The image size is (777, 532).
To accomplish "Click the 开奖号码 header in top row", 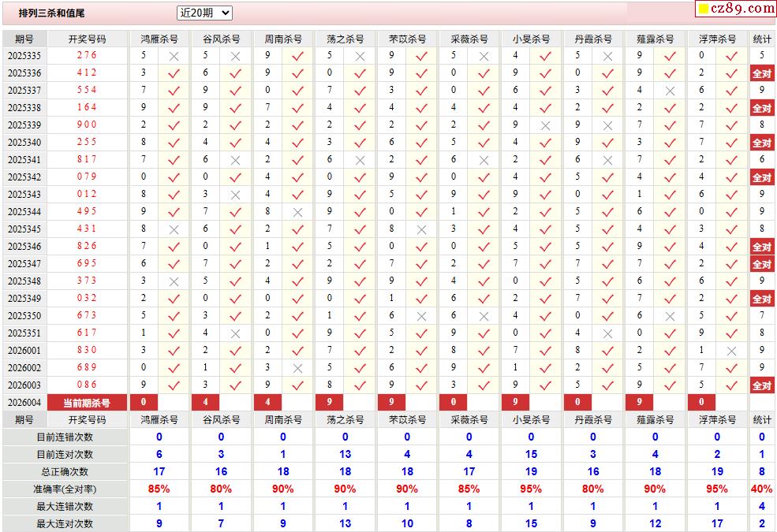I will click(x=87, y=39).
